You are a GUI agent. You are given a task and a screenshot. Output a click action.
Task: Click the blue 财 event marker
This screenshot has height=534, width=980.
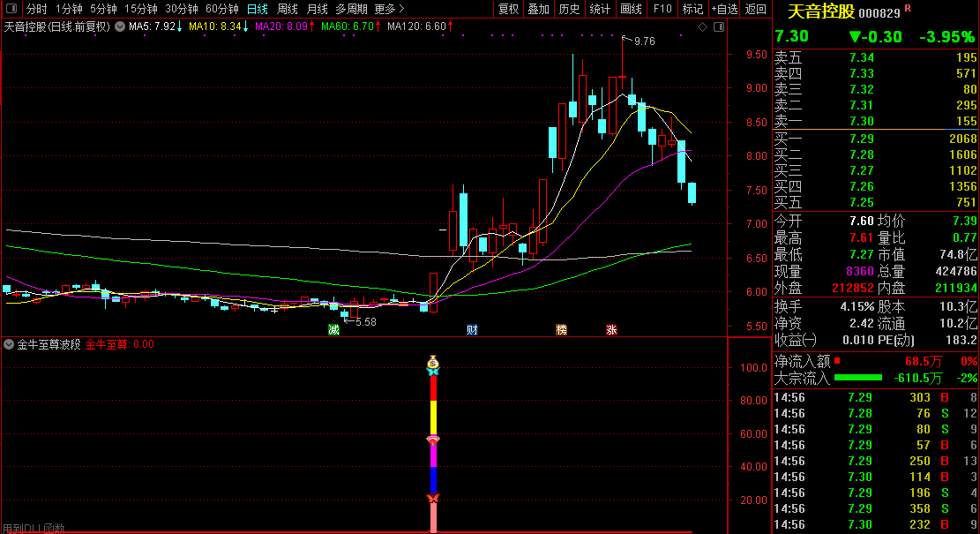472,330
